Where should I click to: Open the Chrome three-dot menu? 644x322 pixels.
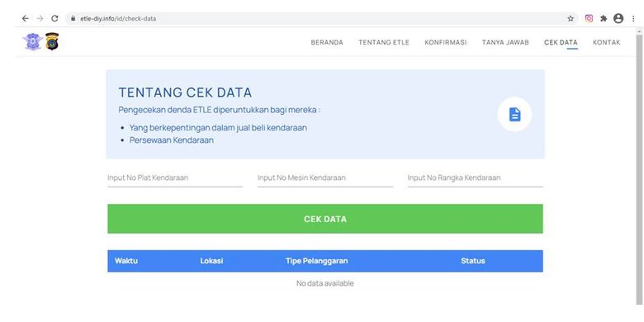(x=633, y=18)
